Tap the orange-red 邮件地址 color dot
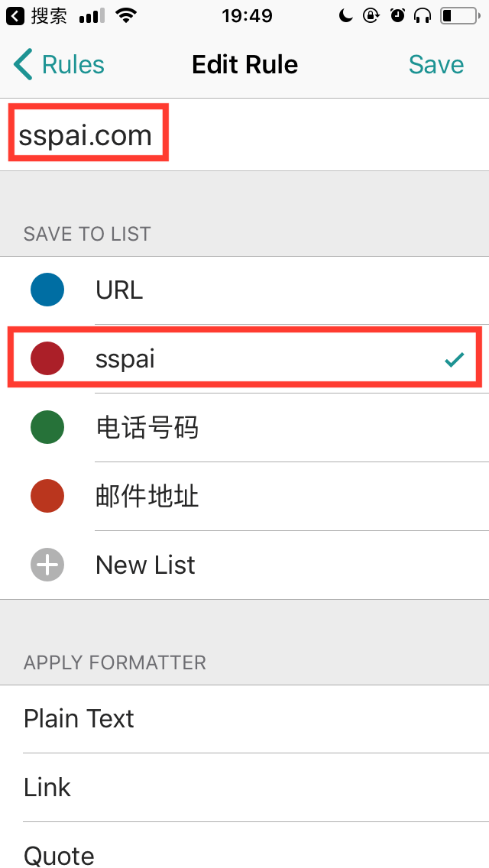This screenshot has height=868, width=489. tap(47, 497)
